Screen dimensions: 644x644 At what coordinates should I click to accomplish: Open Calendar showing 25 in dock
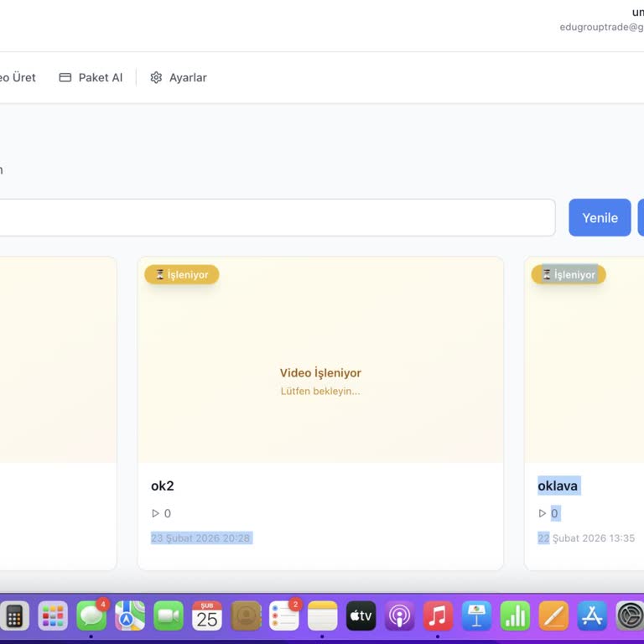[x=207, y=615]
